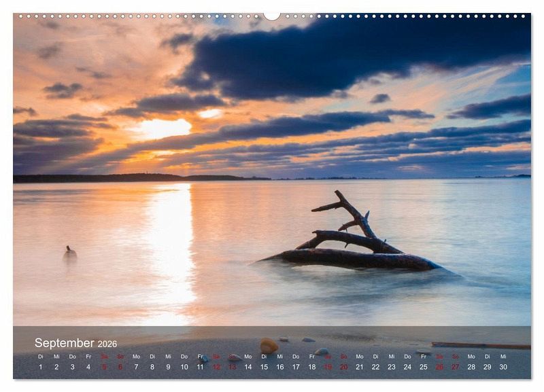This screenshot has width=544, height=392.
Task: Select day 15 in the calendar row
Action: (x=264, y=367)
